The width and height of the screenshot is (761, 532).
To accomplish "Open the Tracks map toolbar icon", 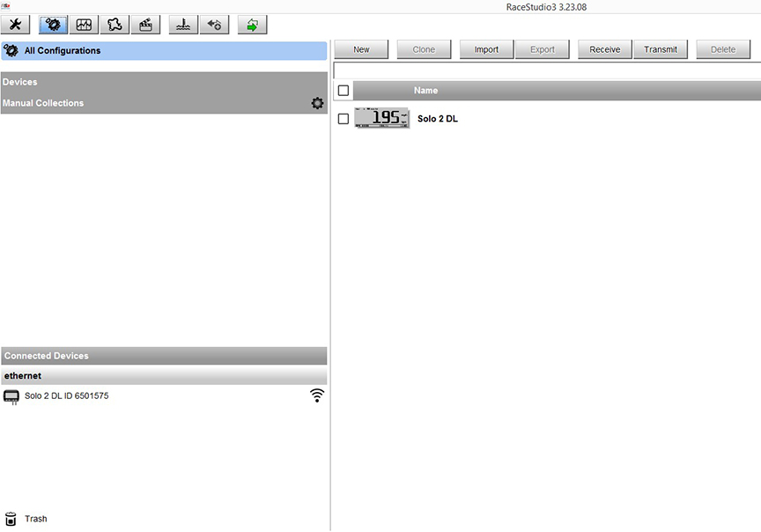I will [115, 25].
